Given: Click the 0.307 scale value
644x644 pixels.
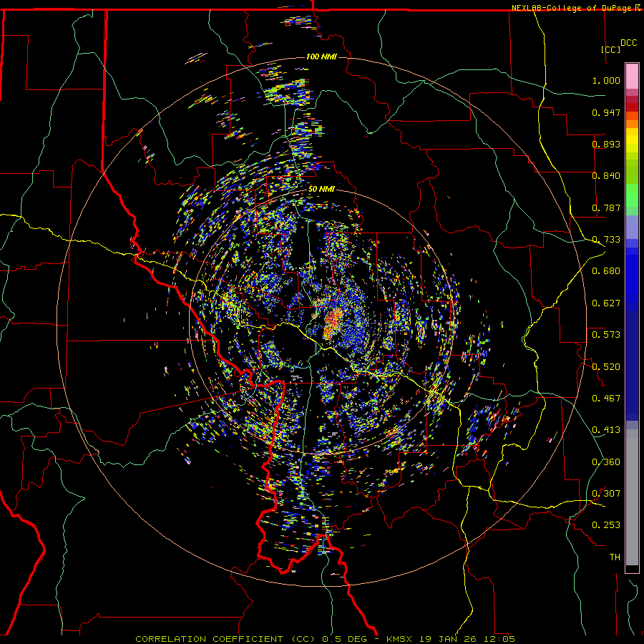Looking at the screenshot, I should [606, 494].
